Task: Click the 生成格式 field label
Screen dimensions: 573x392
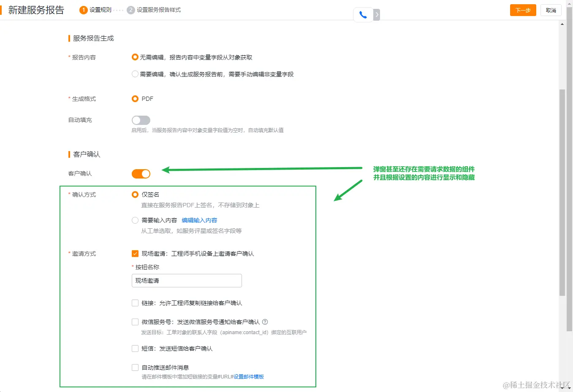Action: (84, 99)
